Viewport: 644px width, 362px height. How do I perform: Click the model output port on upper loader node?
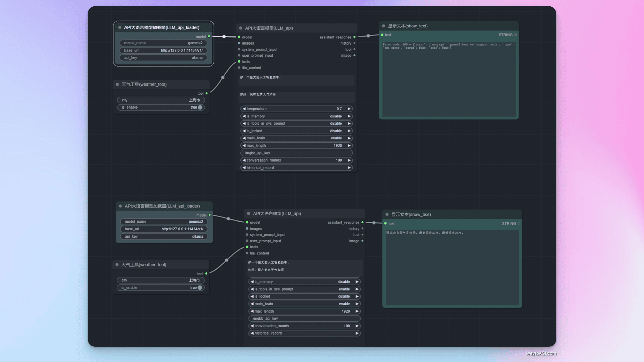coord(209,37)
